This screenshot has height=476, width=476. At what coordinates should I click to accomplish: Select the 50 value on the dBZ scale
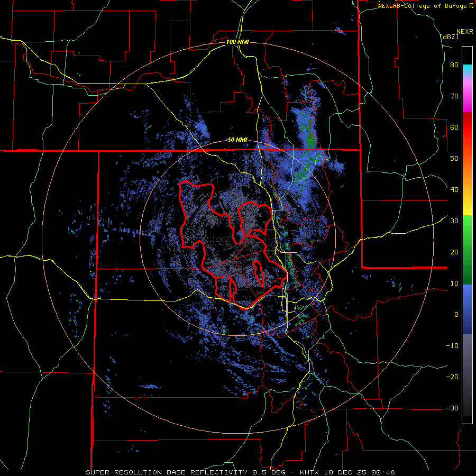click(454, 159)
